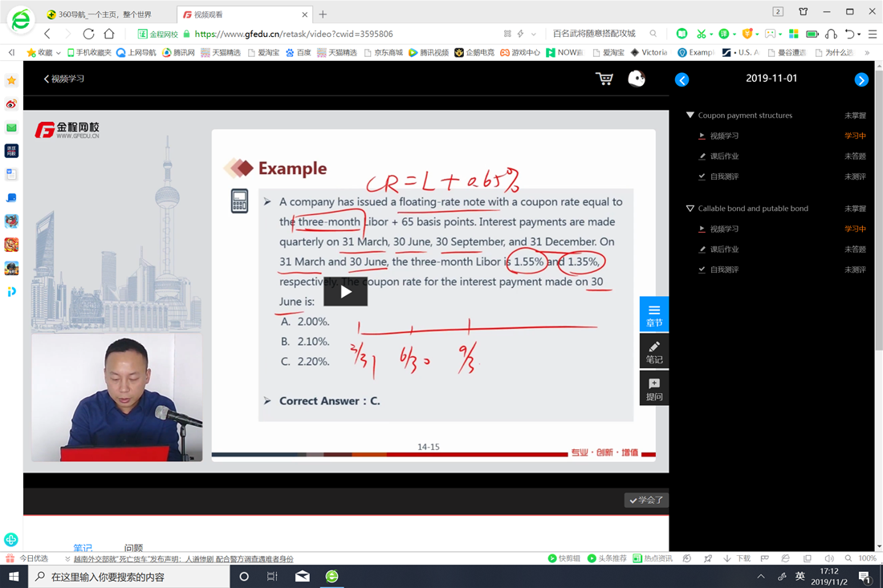The width and height of the screenshot is (883, 588).
Task: Go to next date with right arrow
Action: (x=861, y=79)
